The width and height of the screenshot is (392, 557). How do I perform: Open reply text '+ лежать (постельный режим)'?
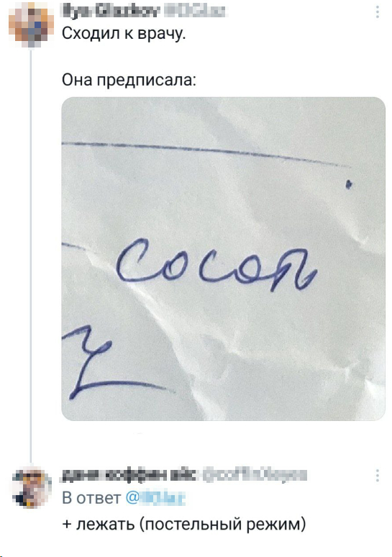click(x=184, y=525)
